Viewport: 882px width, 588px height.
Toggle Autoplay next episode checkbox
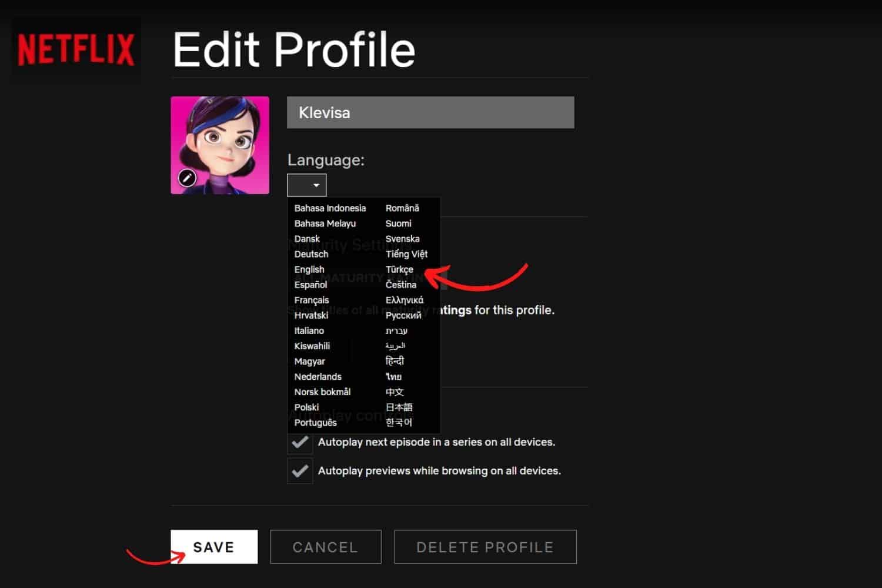(x=300, y=442)
